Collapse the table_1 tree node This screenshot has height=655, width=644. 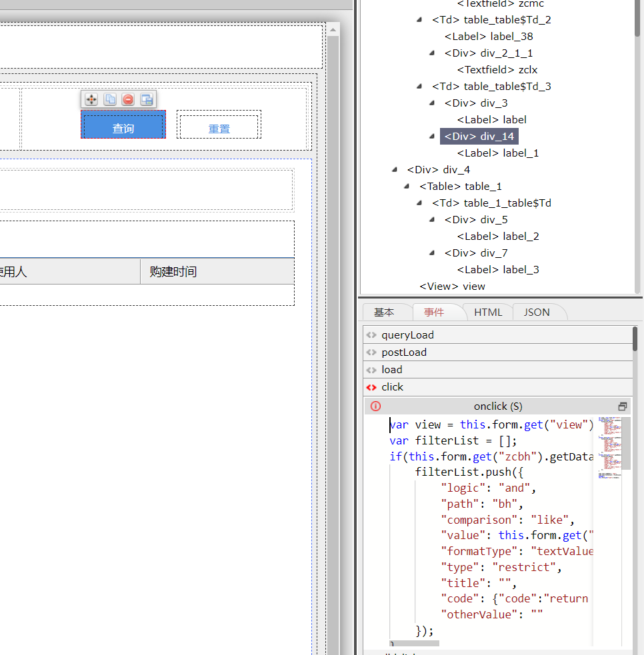point(407,186)
